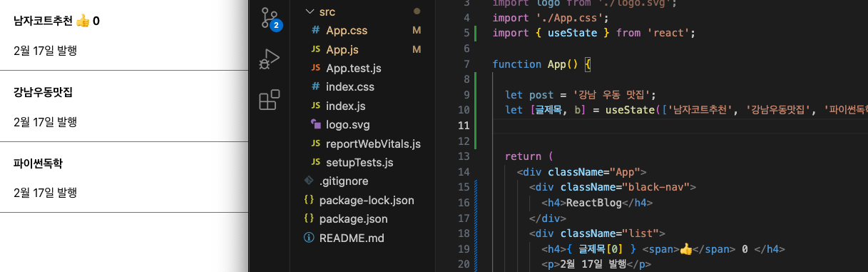Viewport: 868px width, 272px height.
Task: Collapse the src folder chevron
Action: click(309, 11)
